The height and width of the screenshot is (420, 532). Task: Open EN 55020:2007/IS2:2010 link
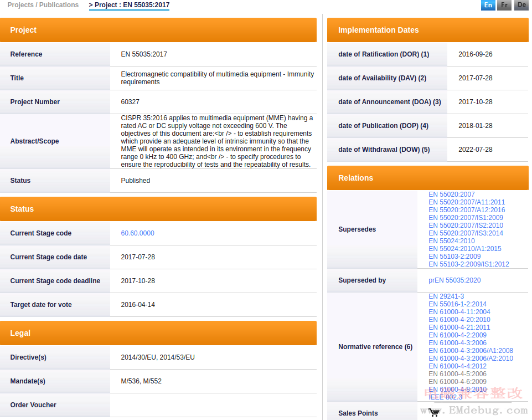coord(466,226)
